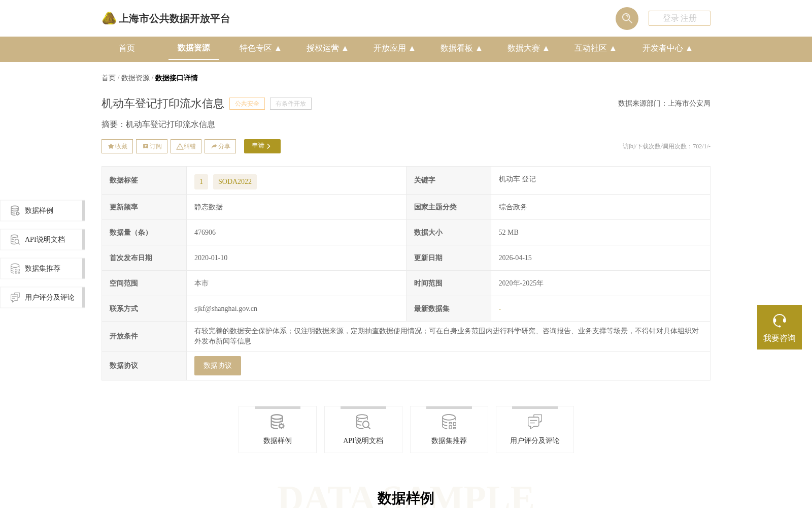Expand the 特色专区 menu

[260, 48]
